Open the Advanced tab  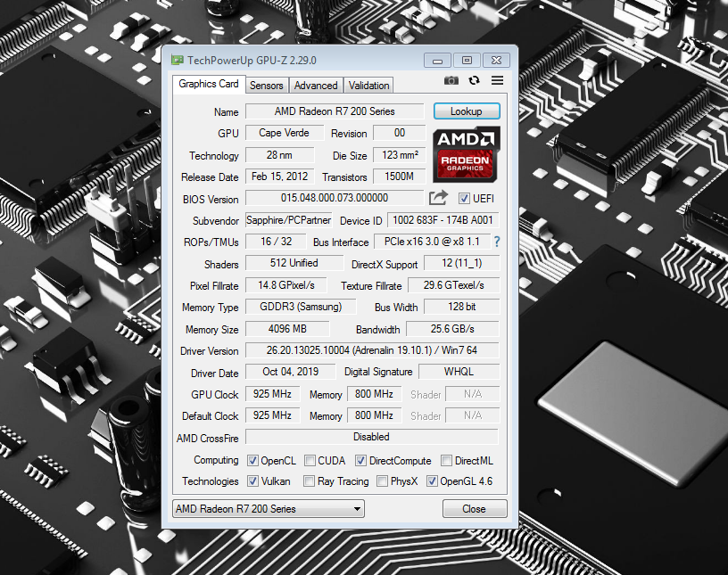(316, 86)
